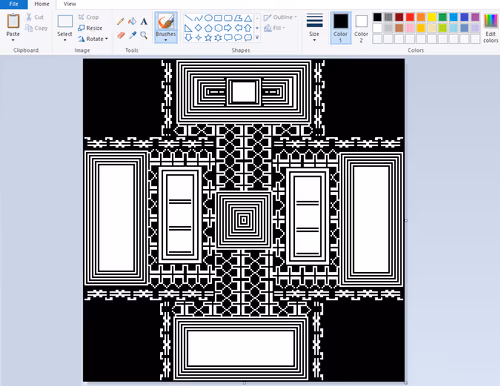Pick the Text tool

tap(144, 22)
